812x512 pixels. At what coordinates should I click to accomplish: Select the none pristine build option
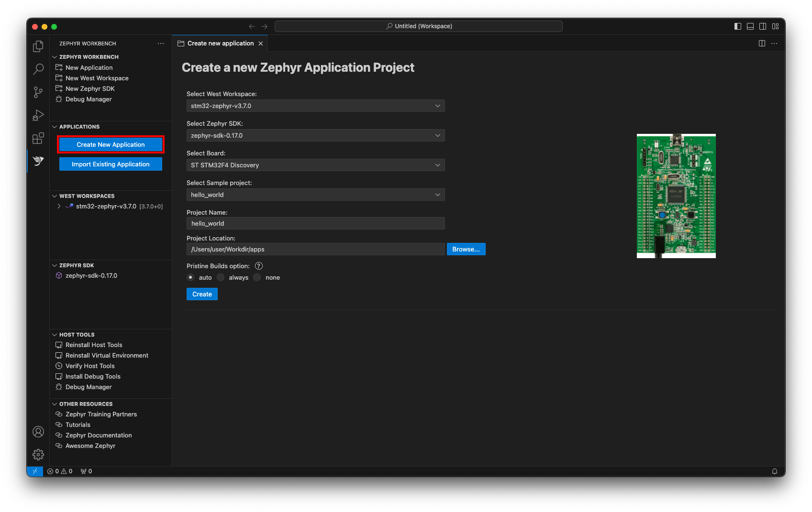(x=257, y=277)
